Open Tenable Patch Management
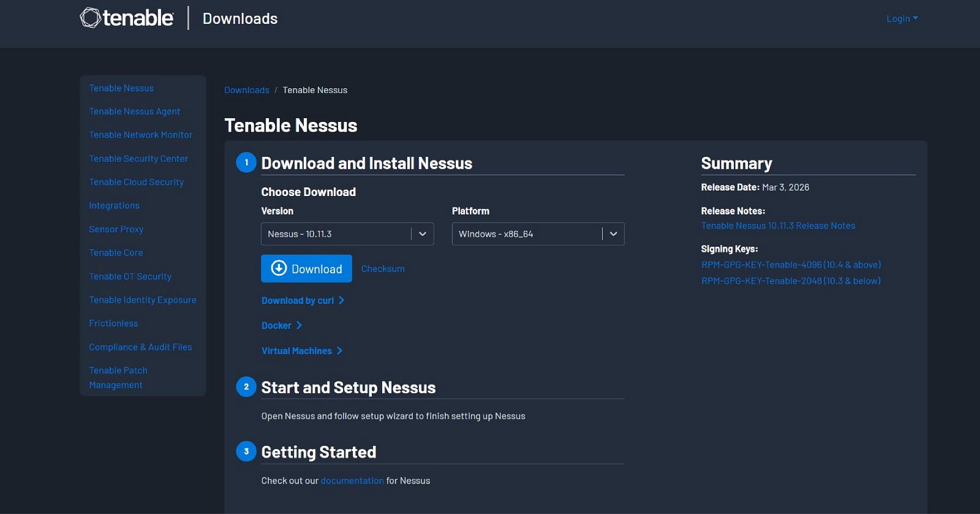The height and width of the screenshot is (514, 980). pyautogui.click(x=118, y=377)
